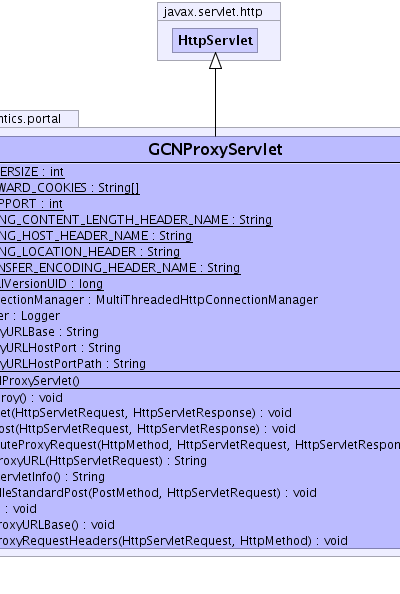Click the FORWARD_COOKIES String[] field
400x594 pixels.
[70, 188]
